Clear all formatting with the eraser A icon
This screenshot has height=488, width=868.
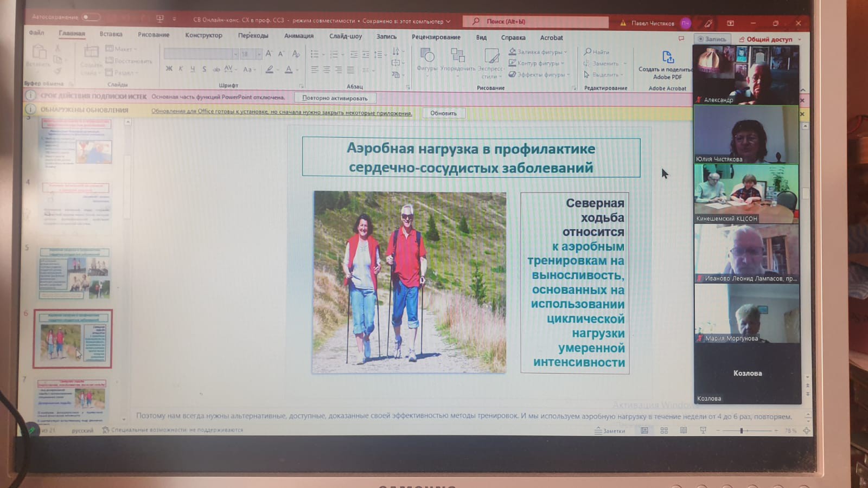tap(296, 54)
